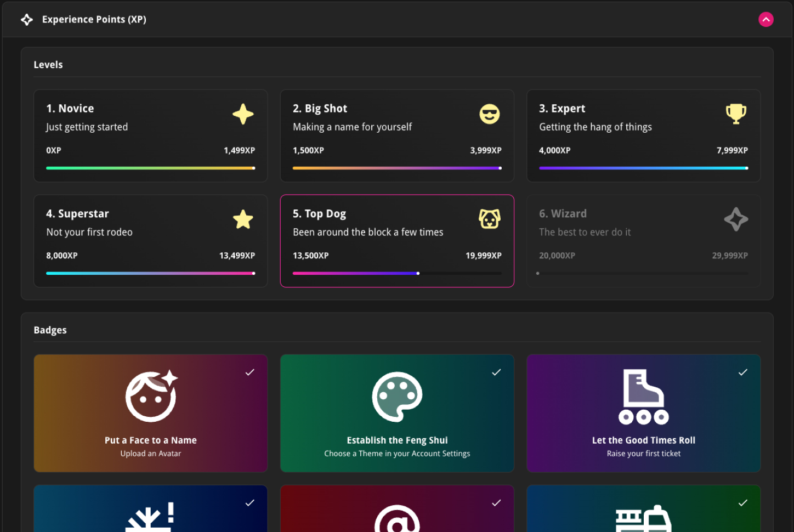Click the Levels section heading
The height and width of the screenshot is (532, 794).
48,65
